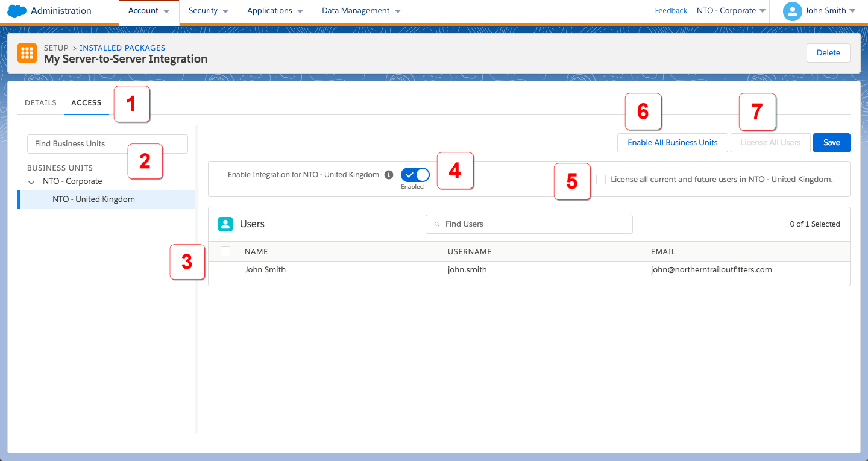
Task: Select NTO - United Kingdom business unit
Action: point(107,199)
